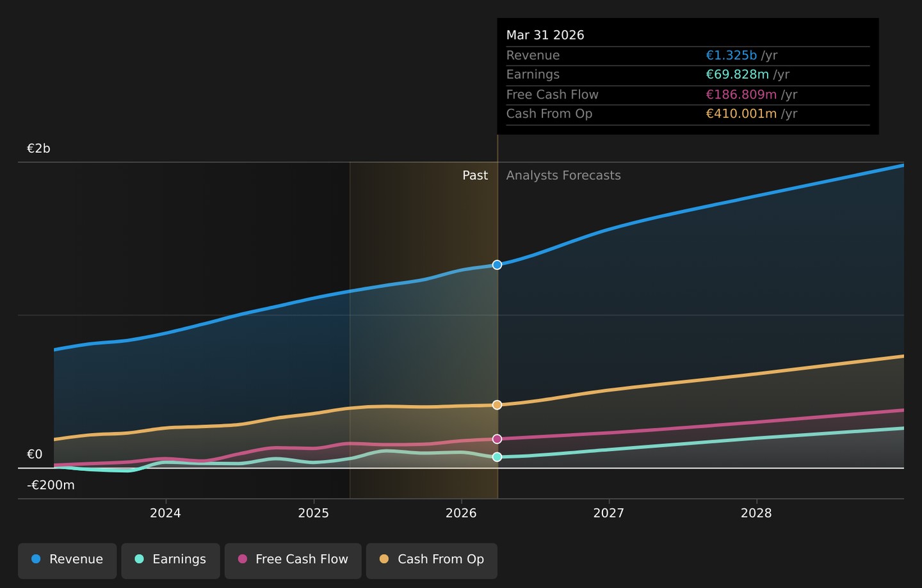Click the Free Cash Flow tooltip row label

coord(552,95)
